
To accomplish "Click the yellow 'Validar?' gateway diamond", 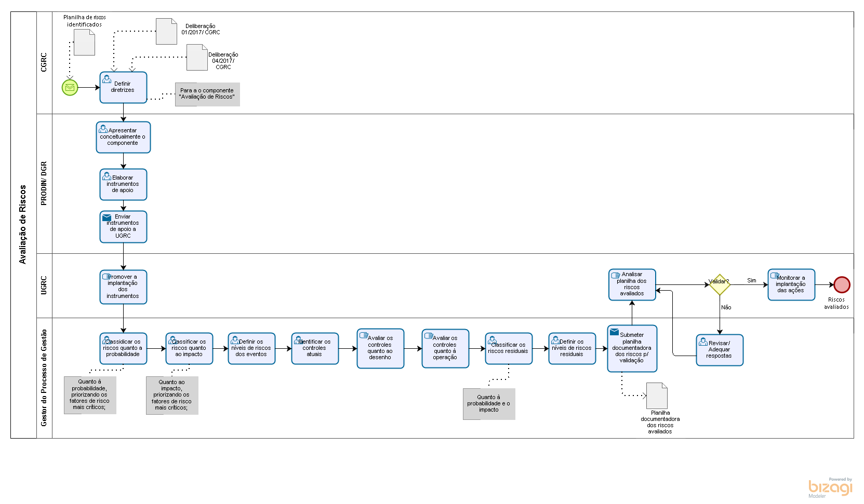I will point(720,284).
